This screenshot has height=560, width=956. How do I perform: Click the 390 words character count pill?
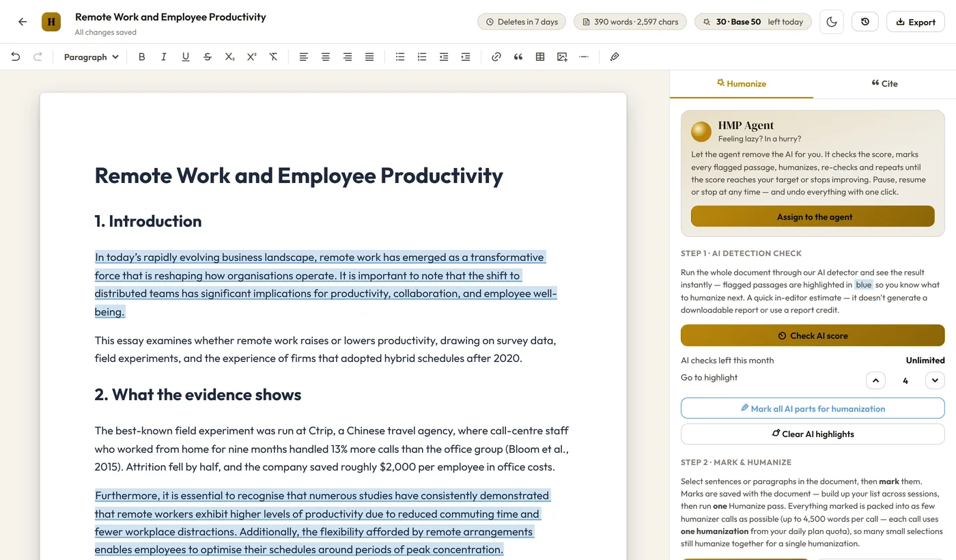click(630, 22)
